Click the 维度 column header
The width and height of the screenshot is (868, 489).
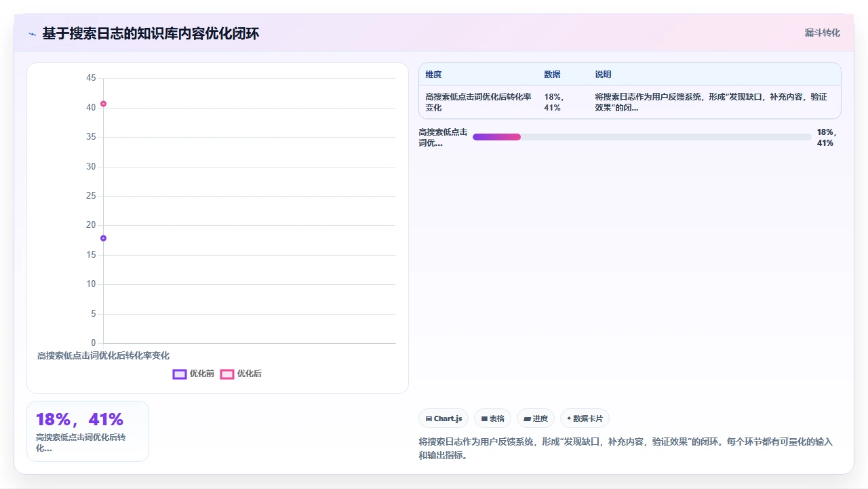coord(433,75)
